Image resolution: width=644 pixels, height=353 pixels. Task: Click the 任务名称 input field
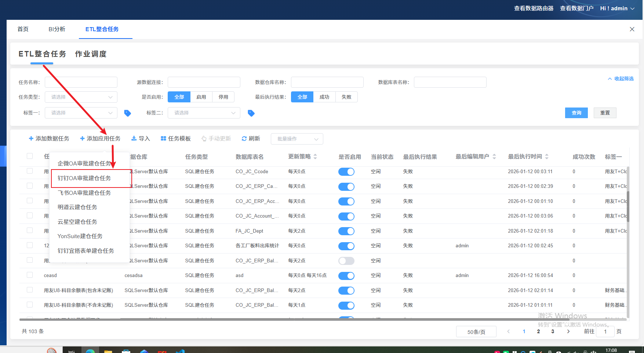coord(81,82)
